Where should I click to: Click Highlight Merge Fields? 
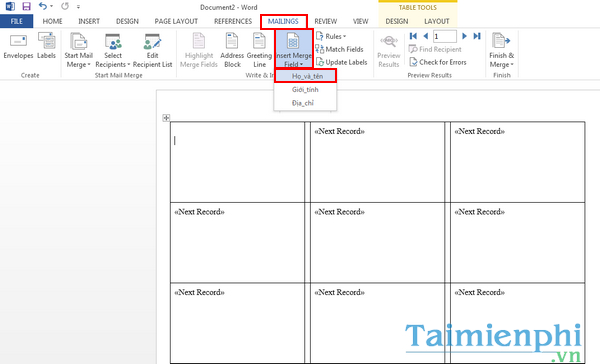[x=199, y=51]
